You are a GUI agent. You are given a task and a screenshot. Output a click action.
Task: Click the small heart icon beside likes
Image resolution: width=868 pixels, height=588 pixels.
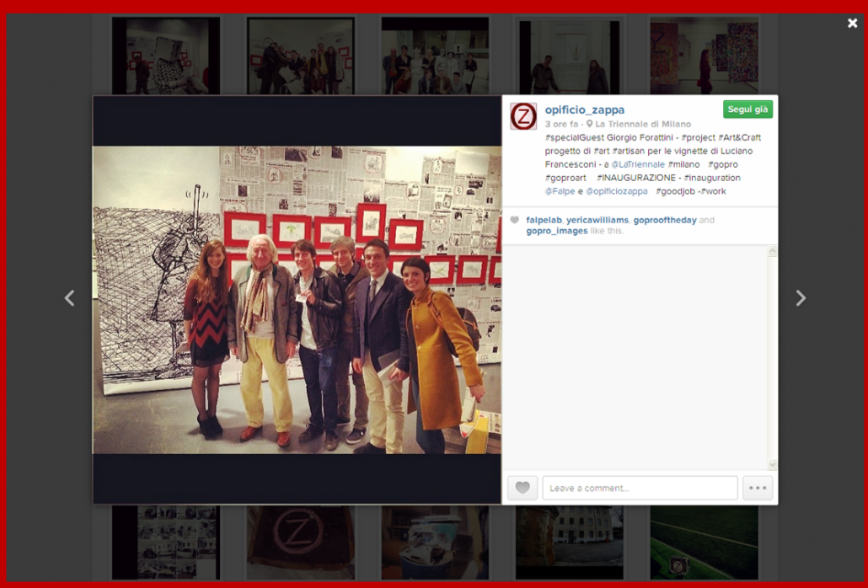coord(515,221)
